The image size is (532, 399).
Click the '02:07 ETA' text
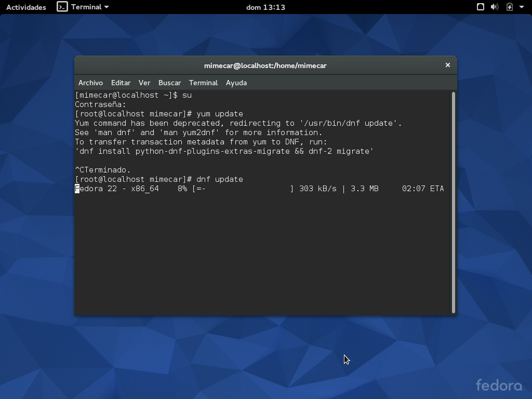pyautogui.click(x=423, y=189)
